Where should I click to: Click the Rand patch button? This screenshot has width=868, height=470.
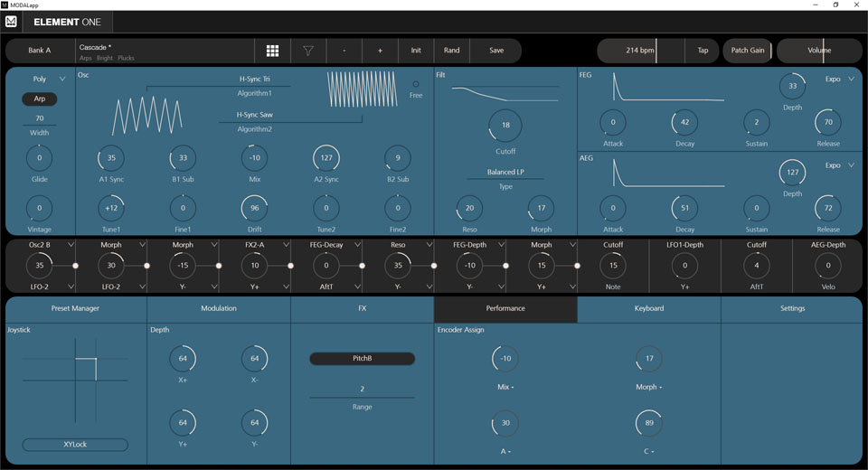coord(452,51)
